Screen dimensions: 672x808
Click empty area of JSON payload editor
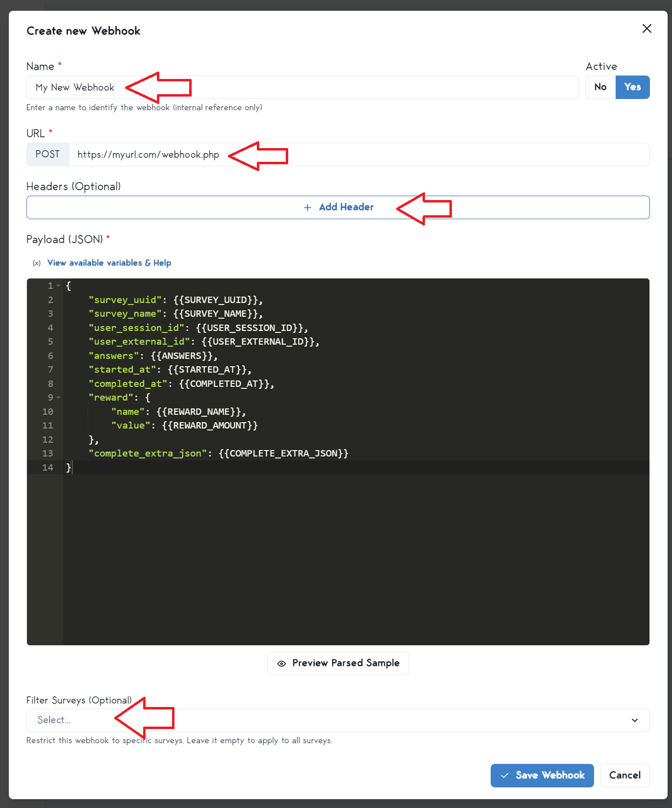(356, 559)
